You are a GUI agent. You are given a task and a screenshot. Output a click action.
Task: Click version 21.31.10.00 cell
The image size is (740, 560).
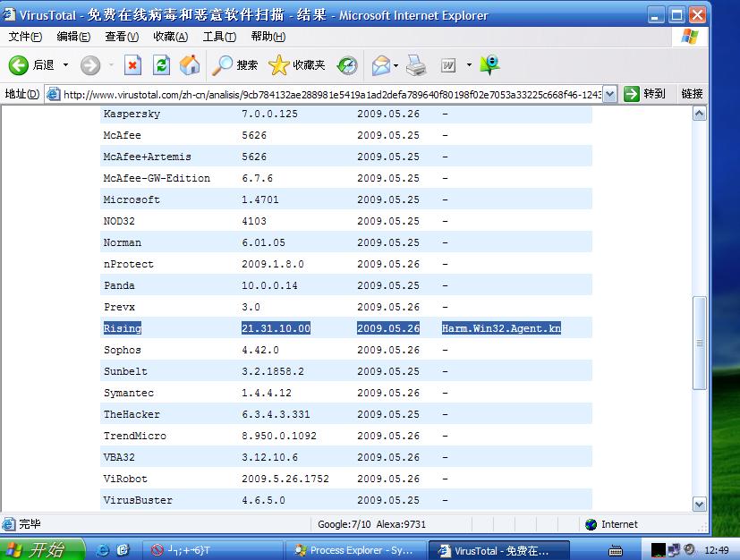pos(276,328)
